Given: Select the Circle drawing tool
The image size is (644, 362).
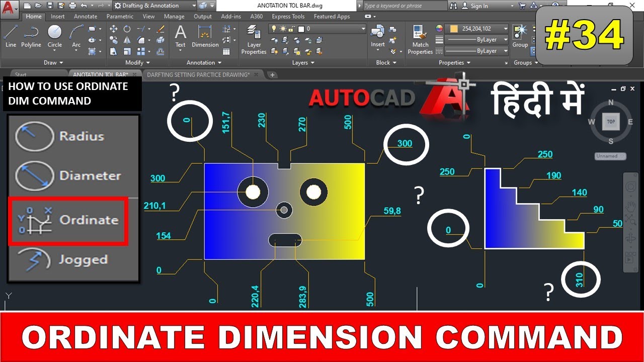Looking at the screenshot, I should (55, 36).
